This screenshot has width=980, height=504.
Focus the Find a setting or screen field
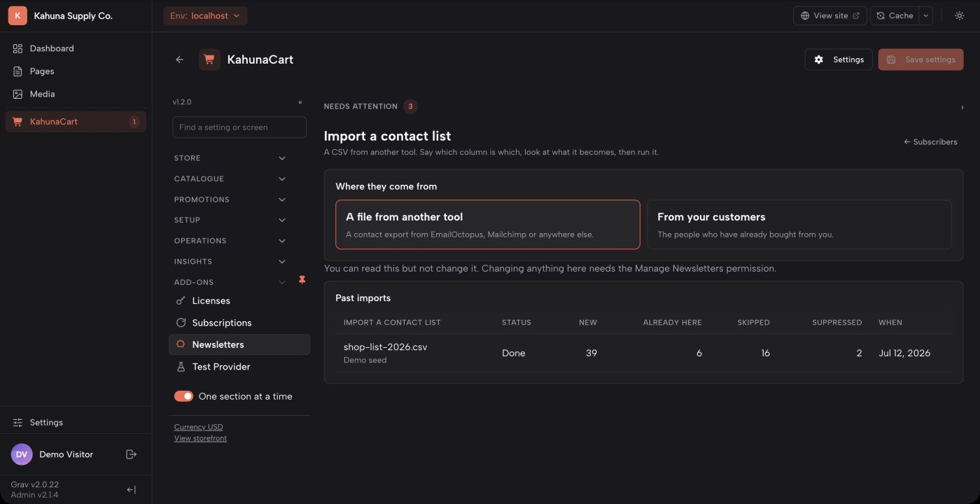[x=239, y=127]
